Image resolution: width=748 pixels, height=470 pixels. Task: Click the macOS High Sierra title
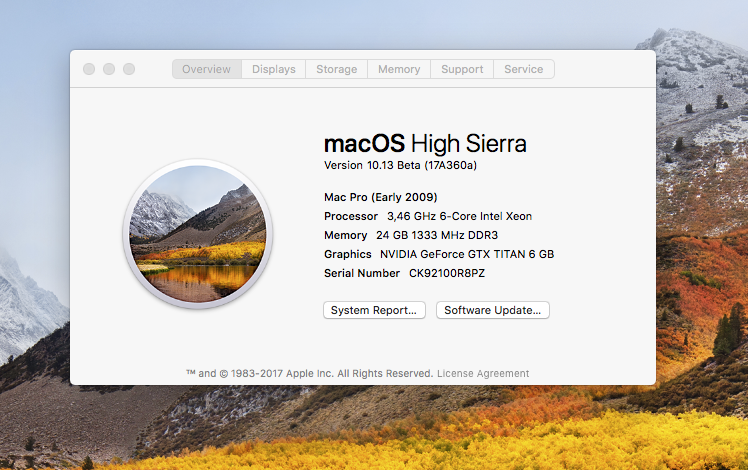click(x=425, y=144)
